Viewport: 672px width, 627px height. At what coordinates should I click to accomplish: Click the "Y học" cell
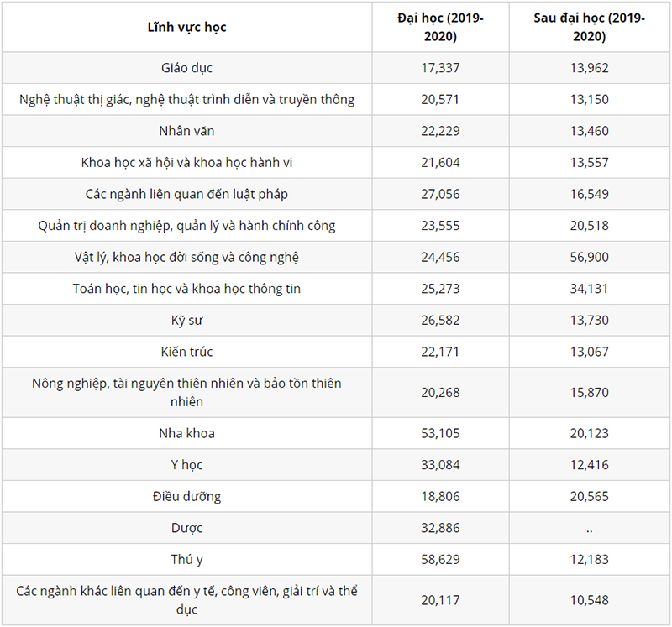click(186, 465)
